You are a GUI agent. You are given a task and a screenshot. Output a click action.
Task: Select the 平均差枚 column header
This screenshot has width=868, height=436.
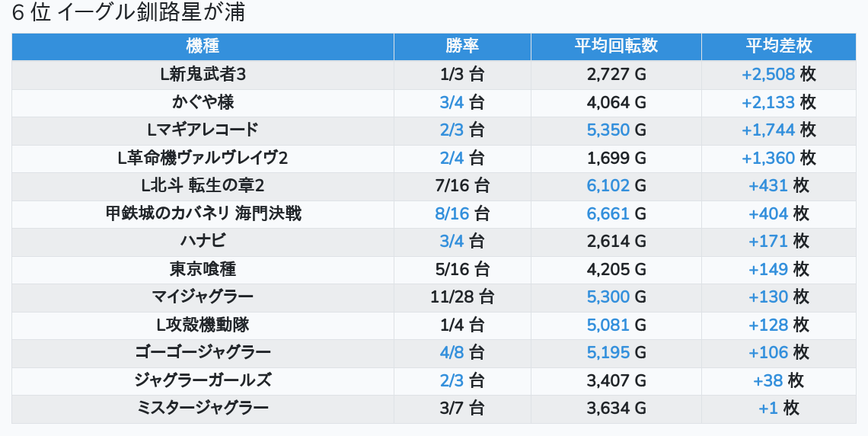[778, 46]
